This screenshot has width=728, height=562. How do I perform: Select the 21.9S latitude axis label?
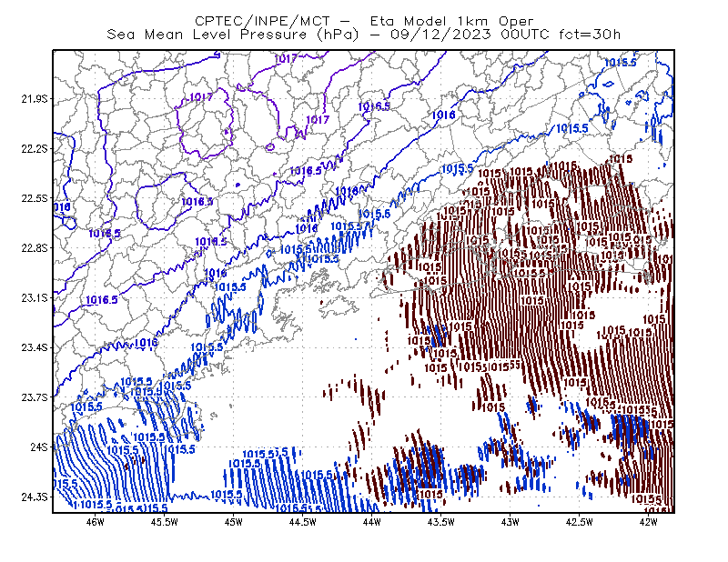[x=35, y=99]
